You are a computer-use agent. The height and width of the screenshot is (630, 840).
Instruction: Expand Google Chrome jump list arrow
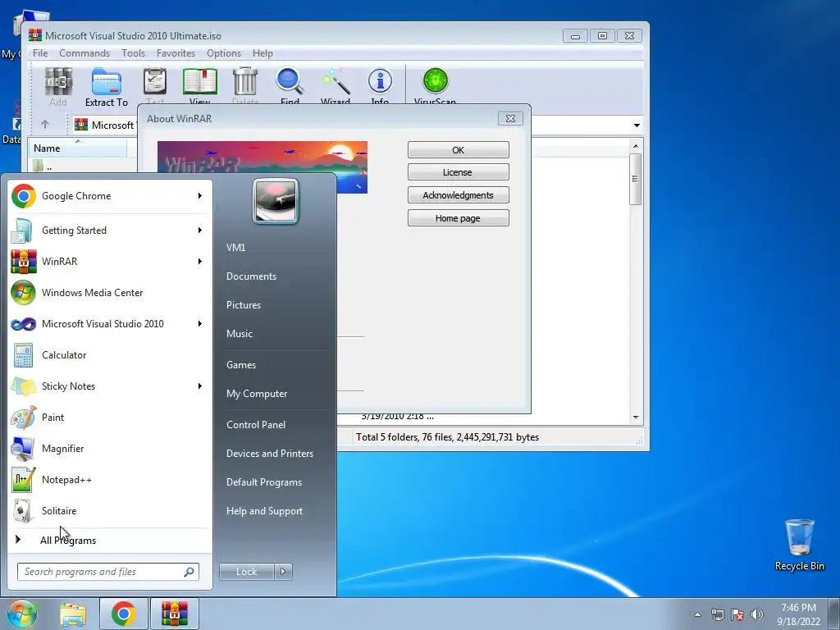(200, 196)
